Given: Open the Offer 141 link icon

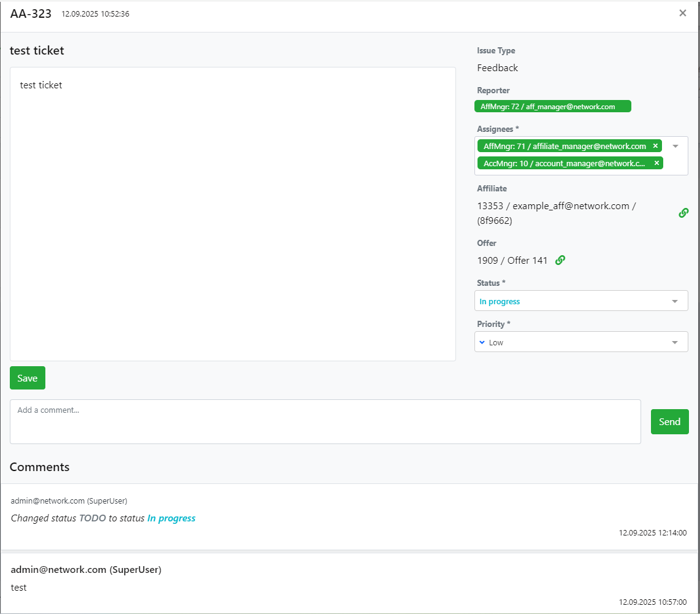Looking at the screenshot, I should (x=560, y=260).
